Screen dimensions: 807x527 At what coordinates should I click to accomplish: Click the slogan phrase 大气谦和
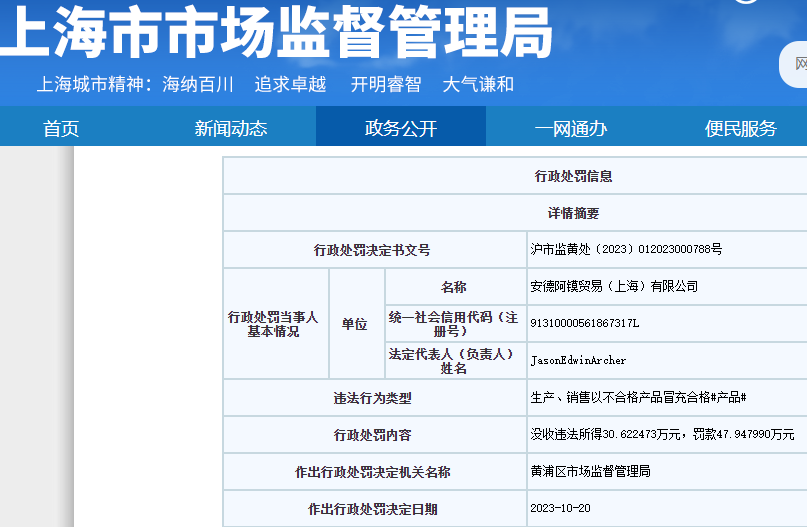coord(478,84)
